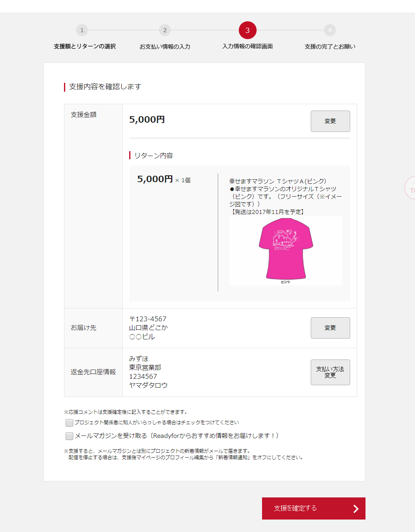This screenshot has width=415, height=532.
Task: Confirm support with 支援を確定する
Action: (314, 508)
